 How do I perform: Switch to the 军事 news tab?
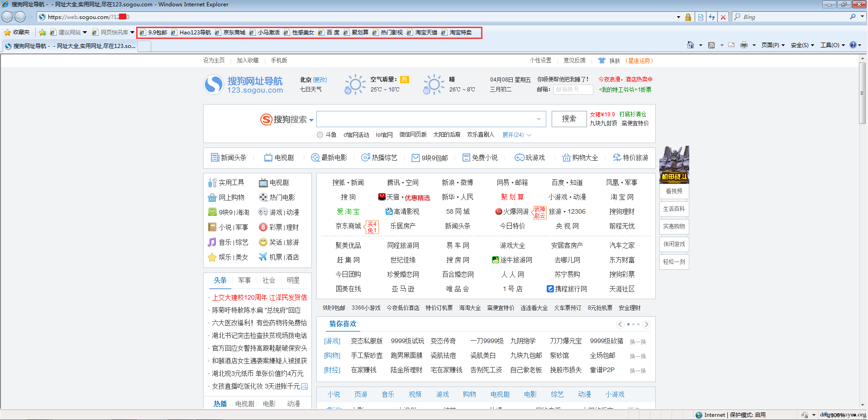click(244, 281)
